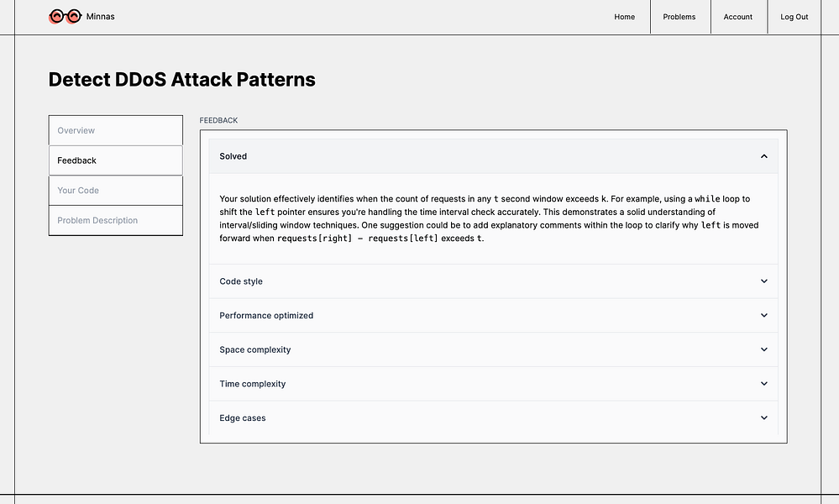
Task: Select the Feedback sidebar tab
Action: click(x=116, y=160)
